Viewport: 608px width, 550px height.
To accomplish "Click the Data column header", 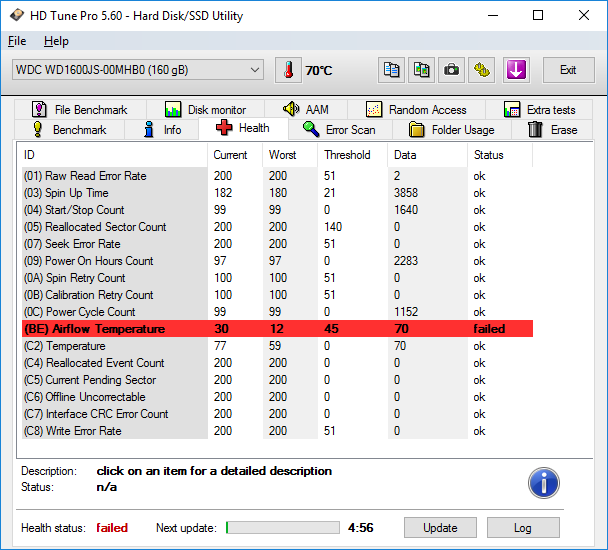I will (x=427, y=155).
